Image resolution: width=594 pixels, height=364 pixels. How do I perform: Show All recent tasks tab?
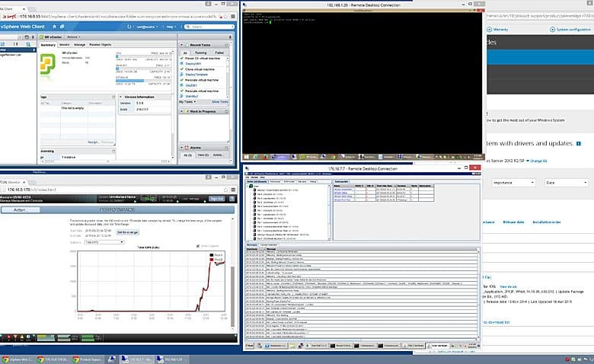pyautogui.click(x=185, y=53)
